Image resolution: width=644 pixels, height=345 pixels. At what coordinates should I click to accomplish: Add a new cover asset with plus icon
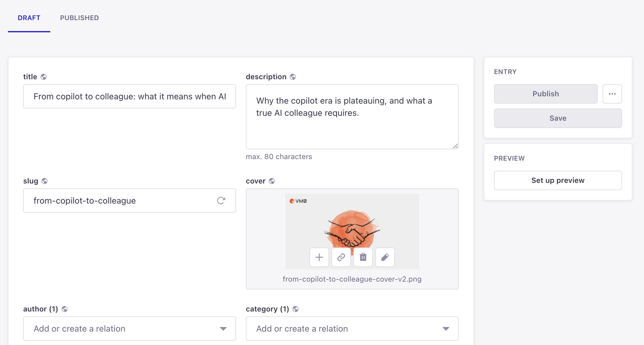pyautogui.click(x=319, y=257)
